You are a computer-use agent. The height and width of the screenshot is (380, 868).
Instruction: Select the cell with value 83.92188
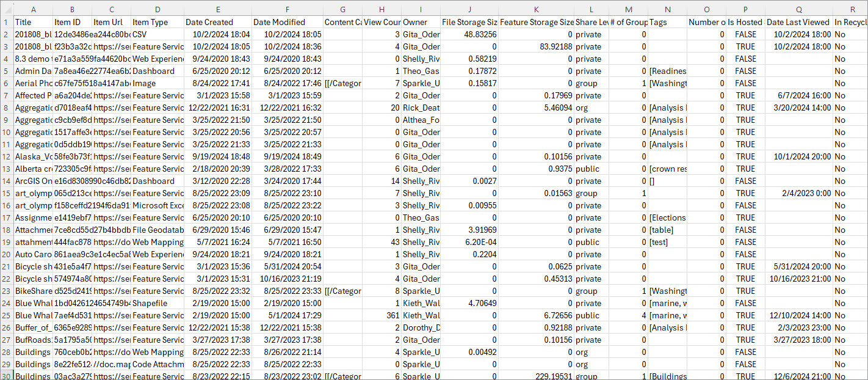(536, 46)
